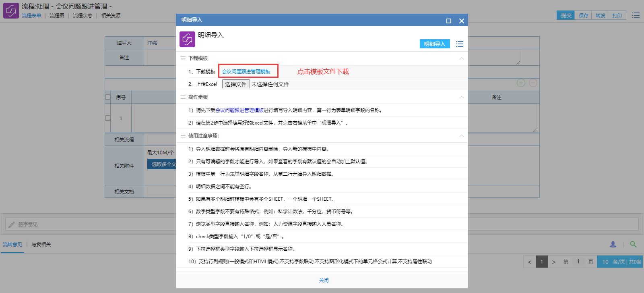This screenshot has width=644, height=293.
Task: Click the search magnifier icon at bottom right
Action: 633,244
